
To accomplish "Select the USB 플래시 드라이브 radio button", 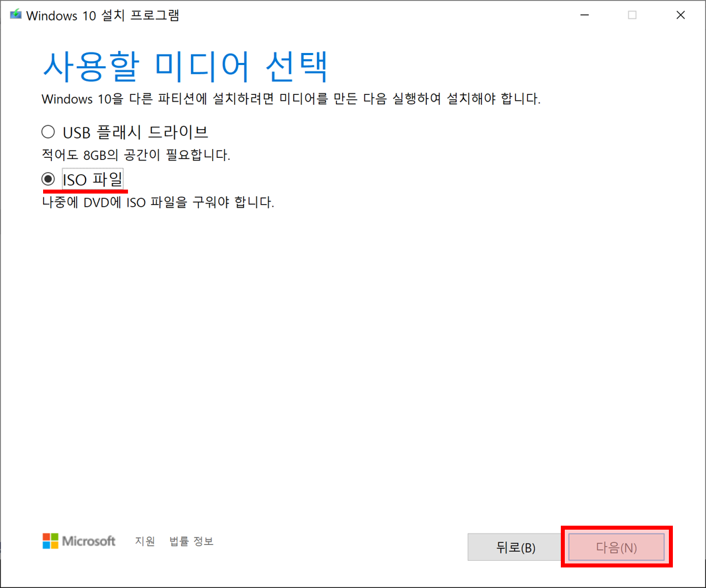I will pos(48,132).
